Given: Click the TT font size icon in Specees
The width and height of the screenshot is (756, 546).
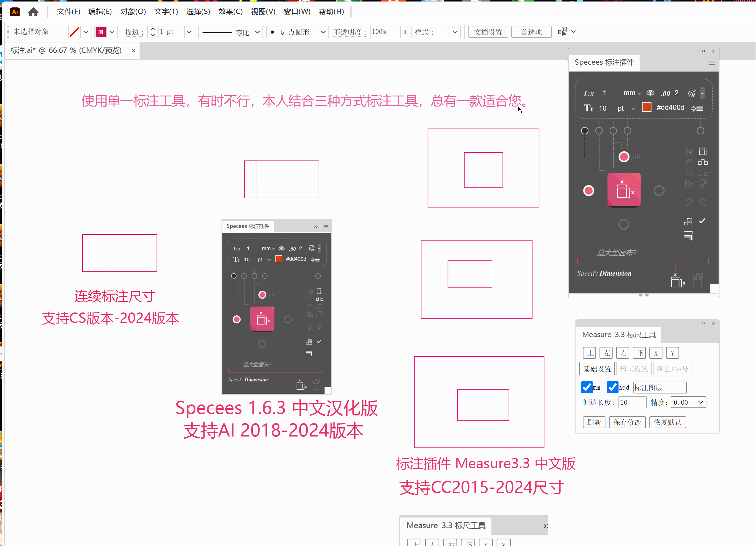Looking at the screenshot, I should (x=589, y=108).
